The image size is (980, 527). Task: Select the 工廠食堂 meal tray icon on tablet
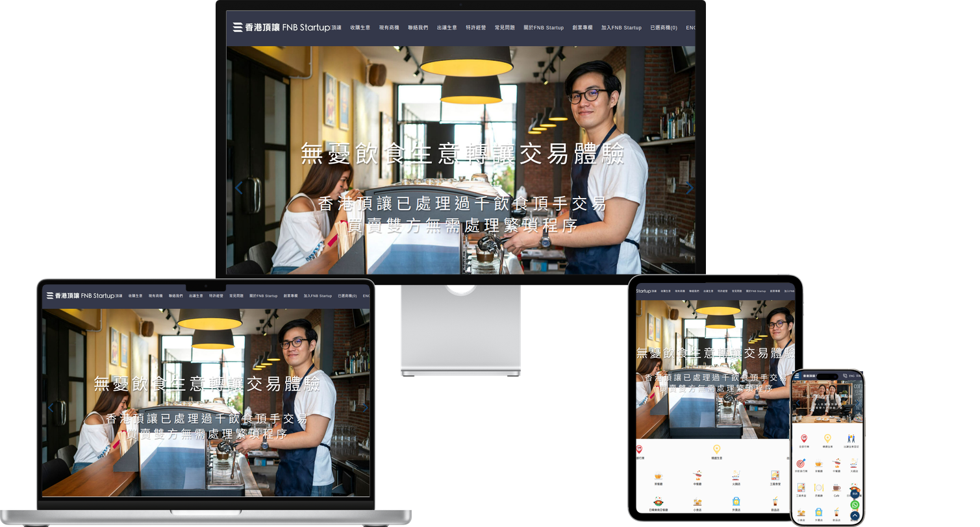[x=775, y=475]
